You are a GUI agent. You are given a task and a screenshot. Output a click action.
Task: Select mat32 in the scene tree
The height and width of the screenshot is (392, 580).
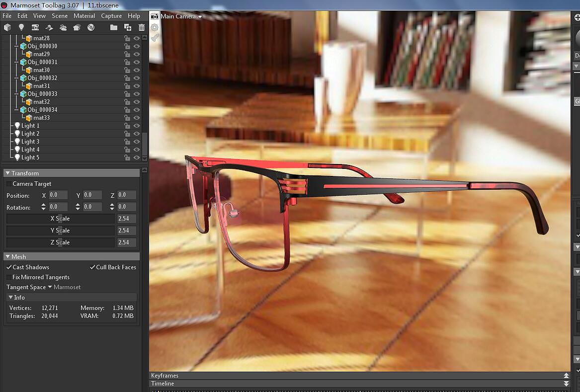[x=41, y=102]
